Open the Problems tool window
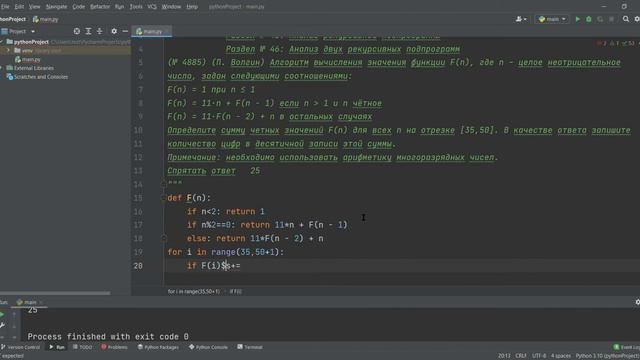This screenshot has width=640, height=360. point(114,347)
